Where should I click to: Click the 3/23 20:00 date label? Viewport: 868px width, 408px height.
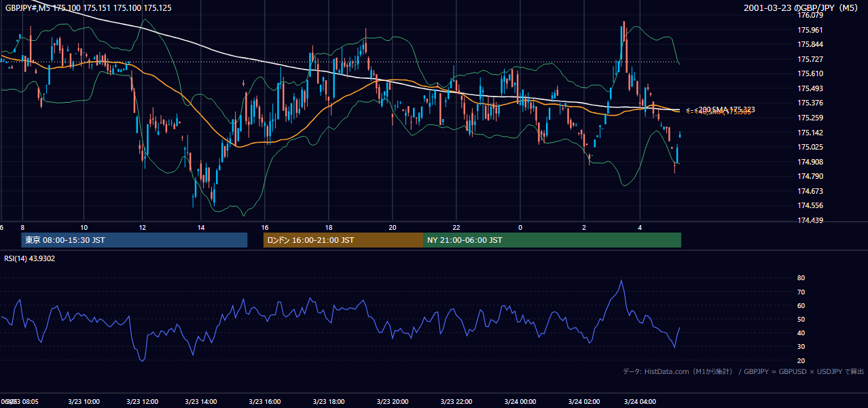(392, 402)
